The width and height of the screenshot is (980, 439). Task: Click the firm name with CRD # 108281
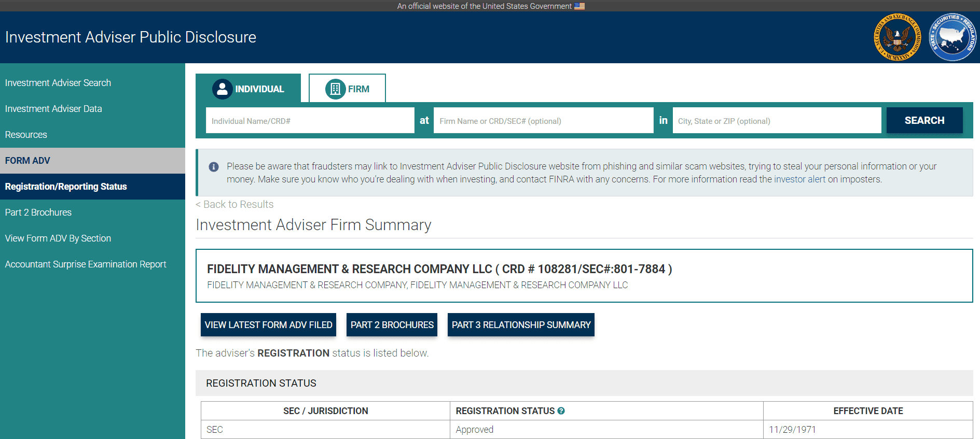(439, 269)
